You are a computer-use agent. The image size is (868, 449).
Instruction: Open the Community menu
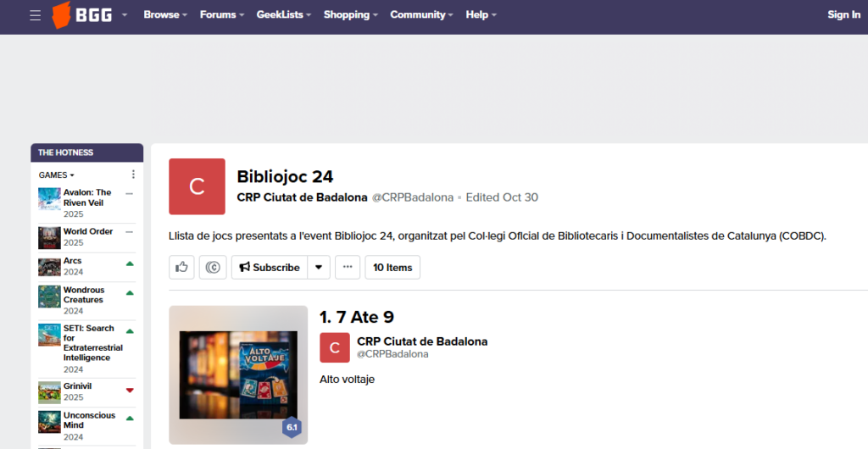[x=421, y=15]
